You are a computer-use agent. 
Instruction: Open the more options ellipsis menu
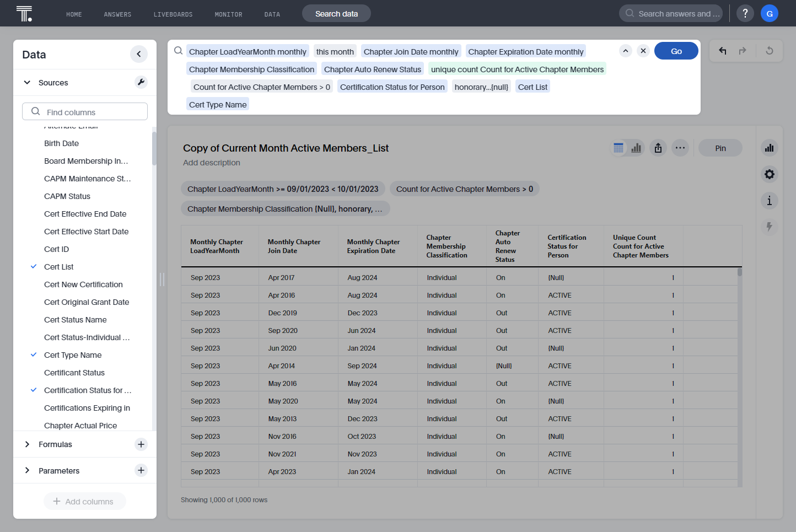tap(680, 148)
